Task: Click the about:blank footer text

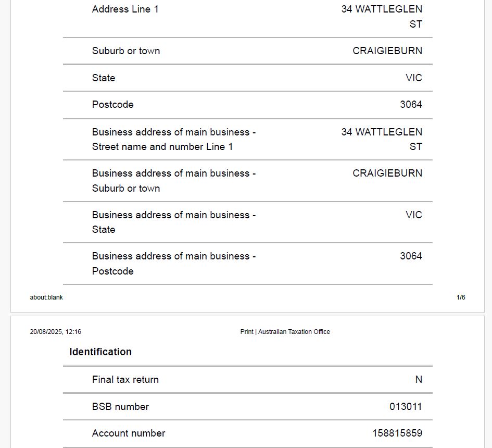Action: point(46,297)
